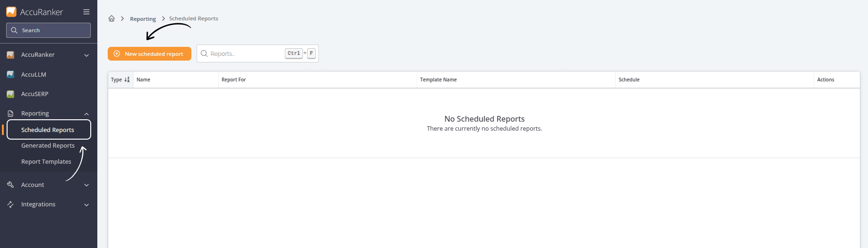Viewport: 868px width, 248px height.
Task: Select Scheduled Reports in sidebar
Action: (x=49, y=130)
